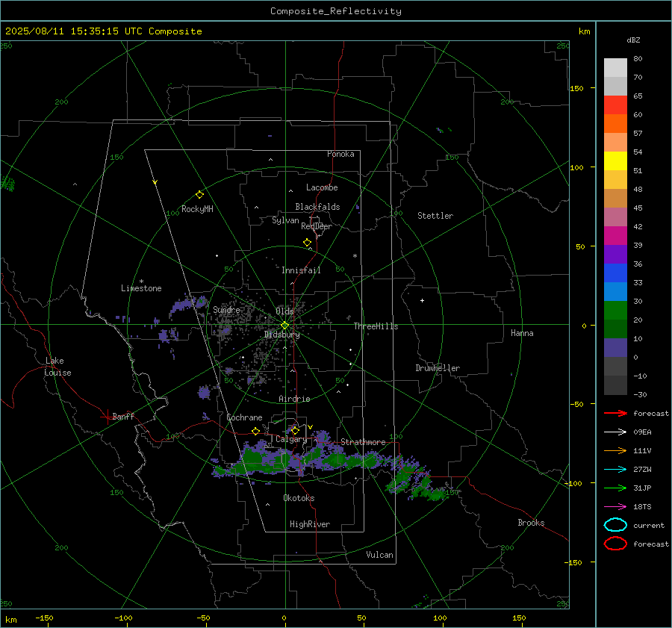Click the cyan 27ZW arrow icon
This screenshot has height=628, width=672.
pos(615,470)
